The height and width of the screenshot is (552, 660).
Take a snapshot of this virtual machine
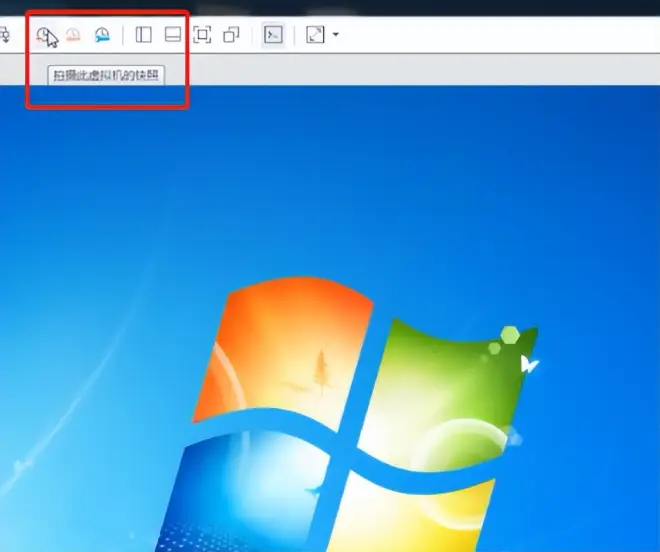44,35
